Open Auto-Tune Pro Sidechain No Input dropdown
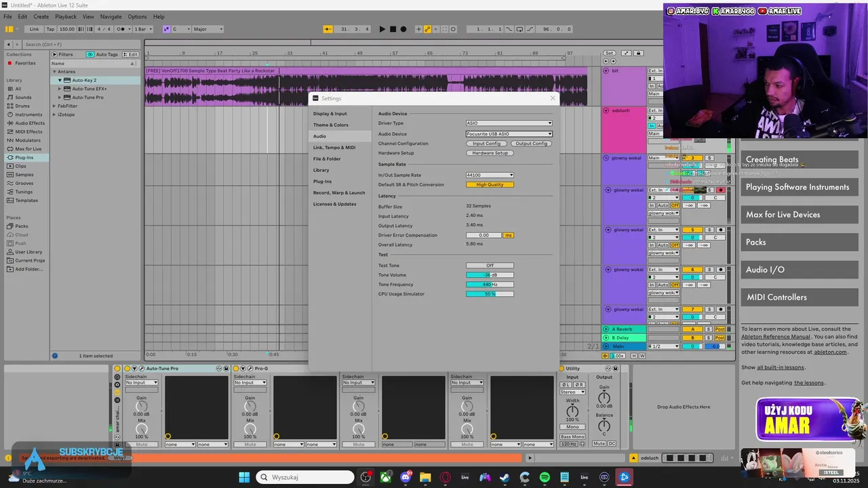 (141, 383)
